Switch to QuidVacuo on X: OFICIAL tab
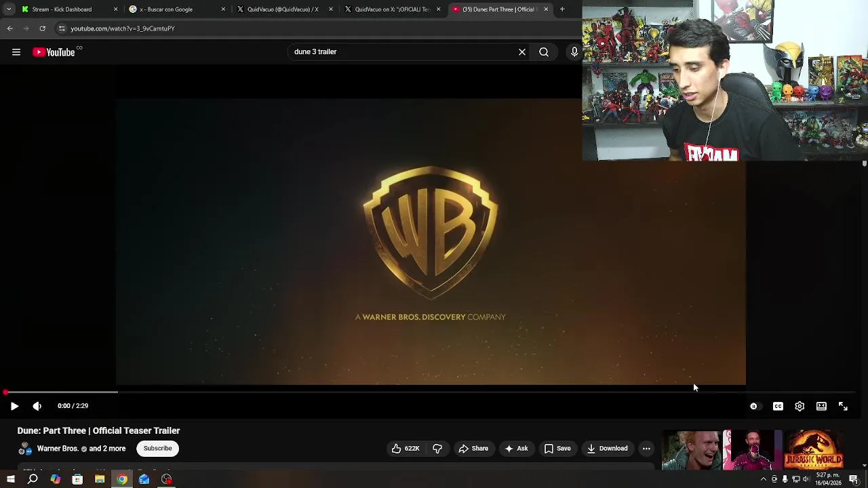 click(392, 9)
